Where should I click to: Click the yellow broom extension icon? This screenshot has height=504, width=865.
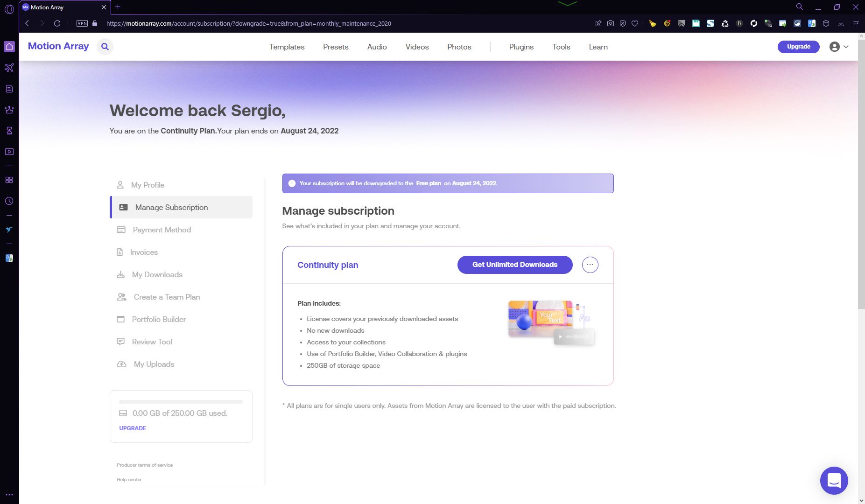pos(653,23)
